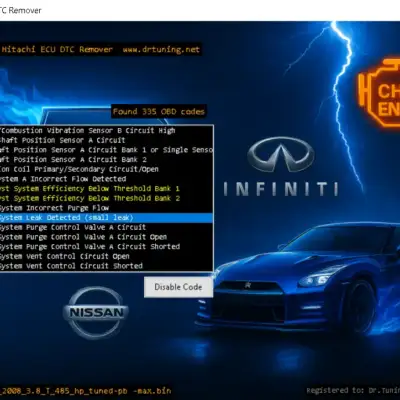Click the Nissan logo
Screen dimensions: 400x400
tap(96, 313)
